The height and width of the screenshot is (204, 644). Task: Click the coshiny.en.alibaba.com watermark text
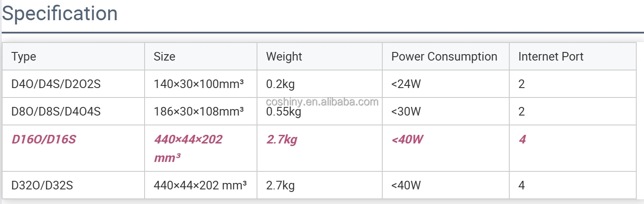(x=322, y=102)
